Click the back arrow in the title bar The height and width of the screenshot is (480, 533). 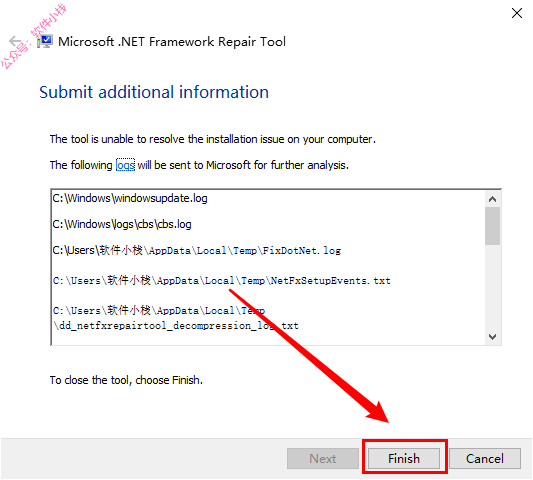(16, 41)
